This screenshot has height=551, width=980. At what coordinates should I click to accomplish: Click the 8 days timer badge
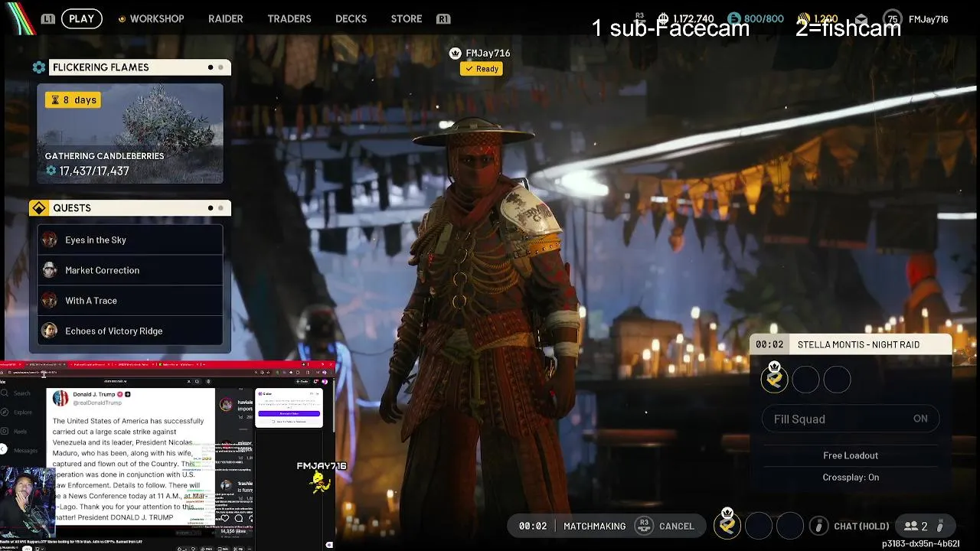[73, 99]
